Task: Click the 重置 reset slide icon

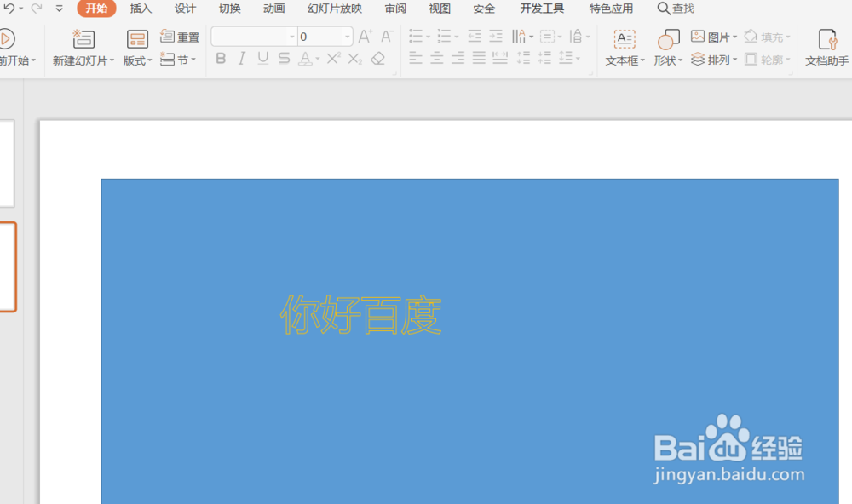Action: [x=181, y=37]
